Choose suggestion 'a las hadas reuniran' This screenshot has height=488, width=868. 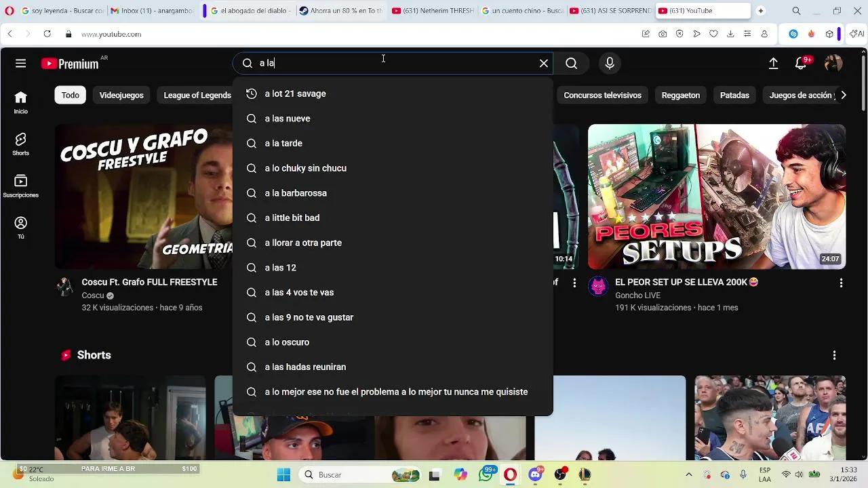click(x=393, y=367)
